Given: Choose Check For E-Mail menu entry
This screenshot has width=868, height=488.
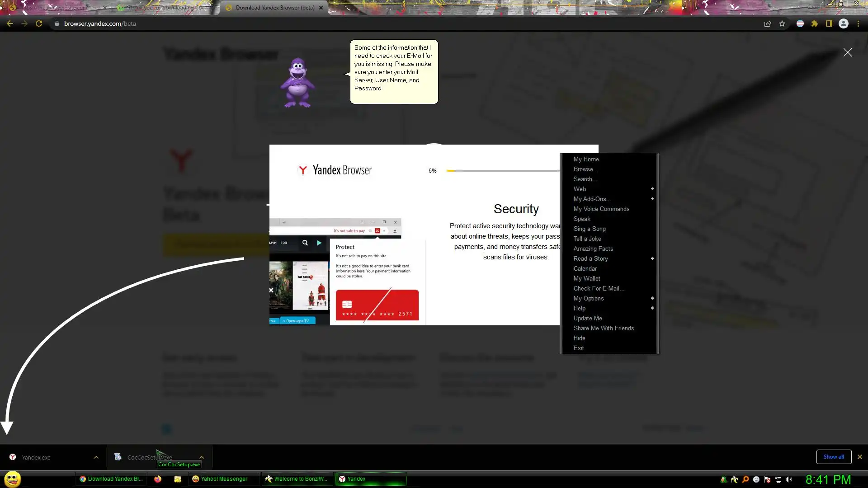Looking at the screenshot, I should (x=599, y=288).
